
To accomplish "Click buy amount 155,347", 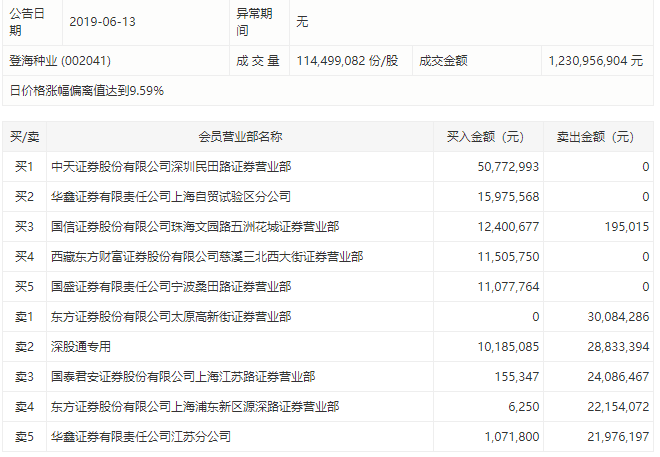I will click(516, 377).
